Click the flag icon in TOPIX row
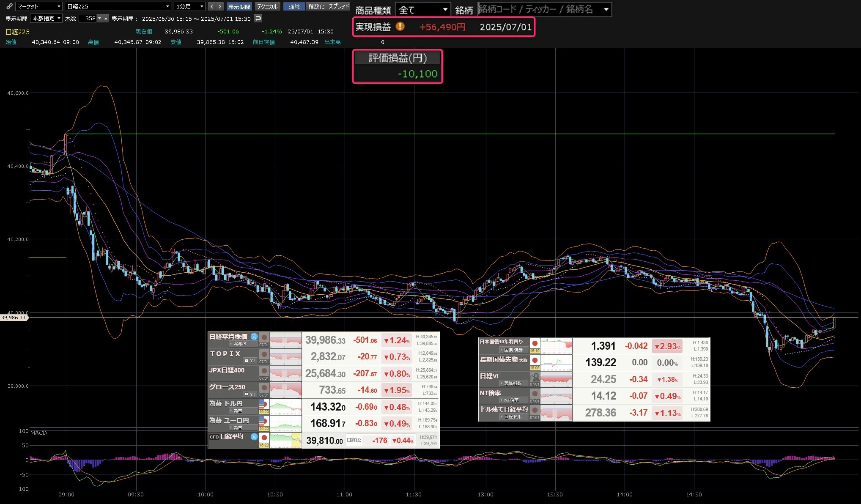Image resolution: width=861 pixels, height=504 pixels. coord(264,354)
